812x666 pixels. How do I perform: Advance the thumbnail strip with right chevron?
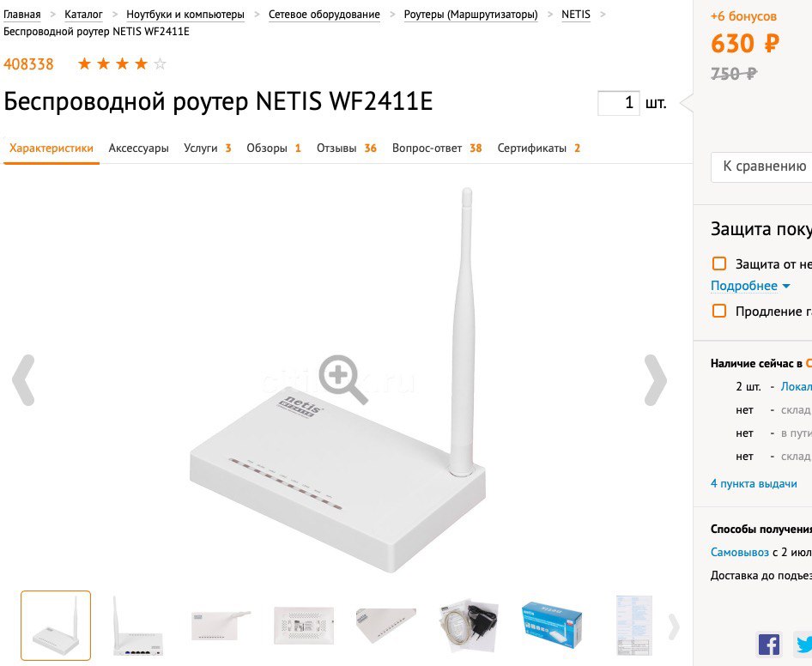tap(673, 627)
